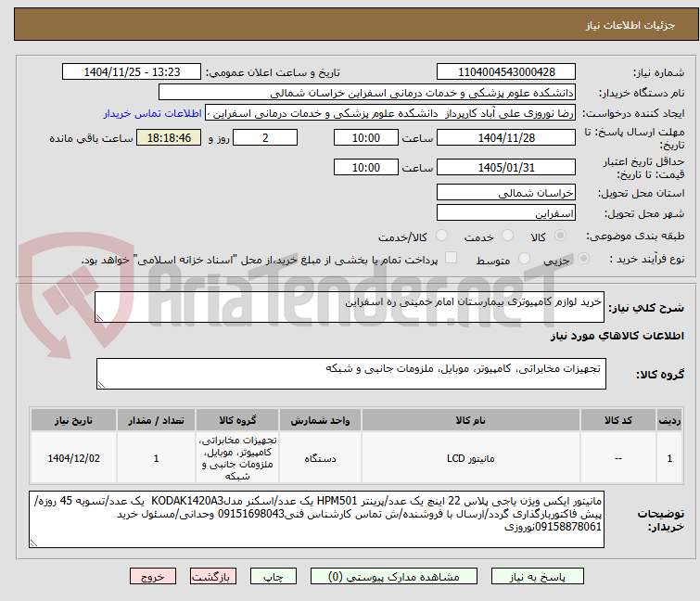Click the deadline hour field beside 1404/11/28
The image size is (700, 601).
[366, 137]
